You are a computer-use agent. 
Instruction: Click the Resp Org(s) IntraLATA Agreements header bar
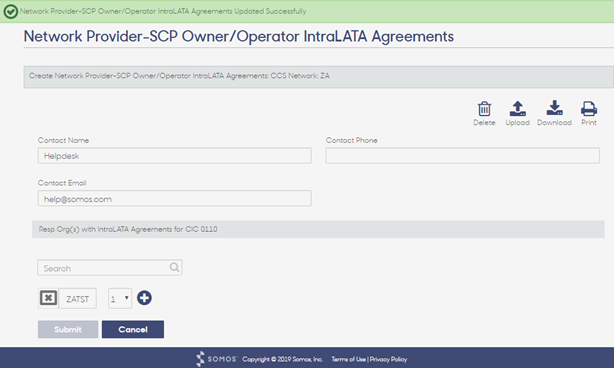click(318, 229)
